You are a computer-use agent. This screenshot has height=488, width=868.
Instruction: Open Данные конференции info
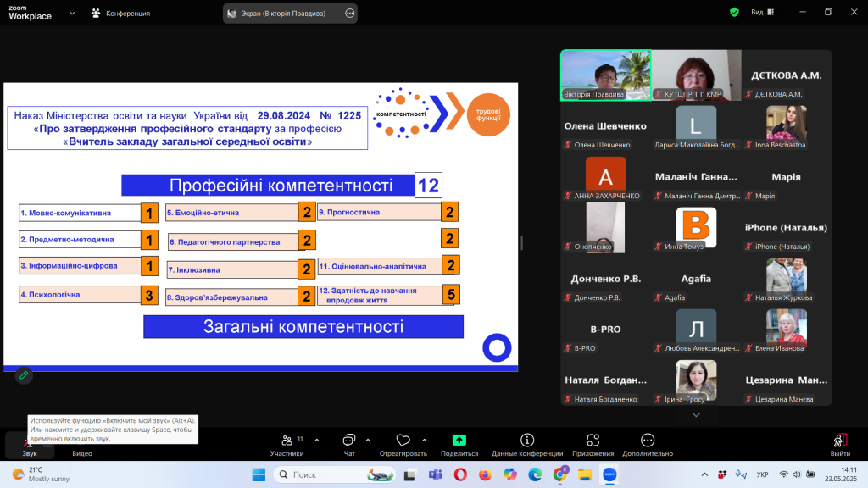[x=527, y=446]
